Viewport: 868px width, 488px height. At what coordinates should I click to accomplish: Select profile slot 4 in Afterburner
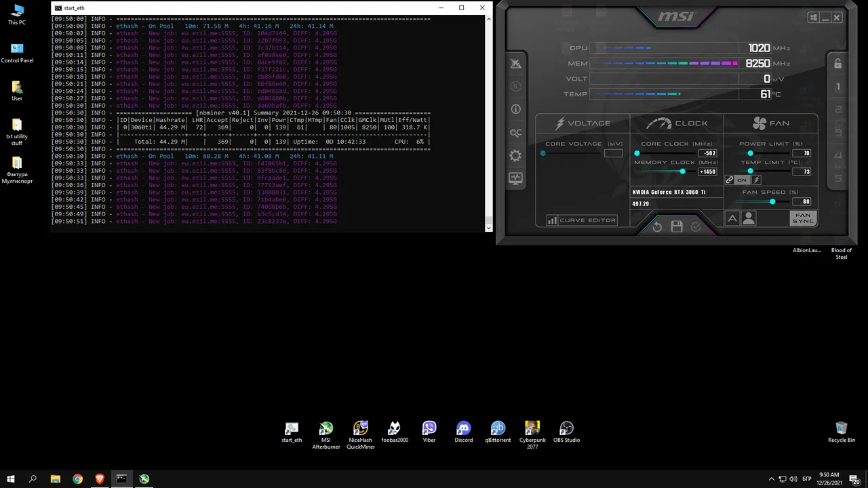[837, 156]
